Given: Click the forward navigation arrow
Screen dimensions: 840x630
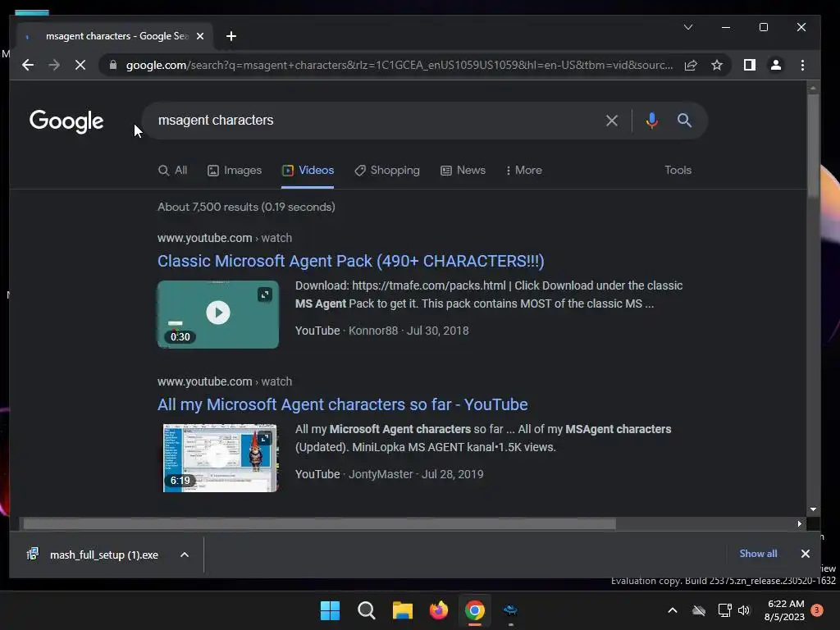Looking at the screenshot, I should pyautogui.click(x=54, y=66).
